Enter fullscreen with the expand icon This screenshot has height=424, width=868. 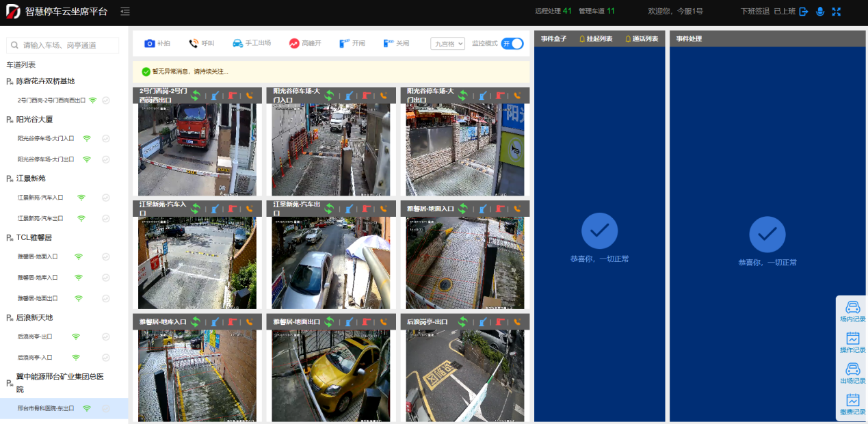[836, 12]
